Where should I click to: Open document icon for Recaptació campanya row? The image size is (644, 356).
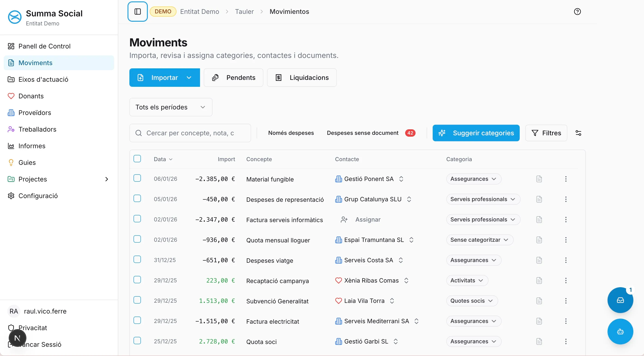tap(539, 280)
